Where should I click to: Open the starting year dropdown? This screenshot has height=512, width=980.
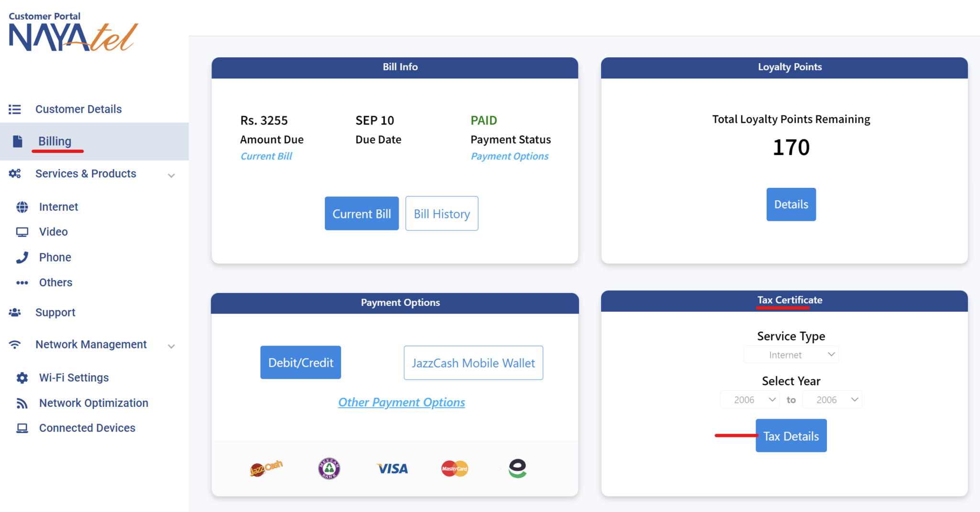750,400
